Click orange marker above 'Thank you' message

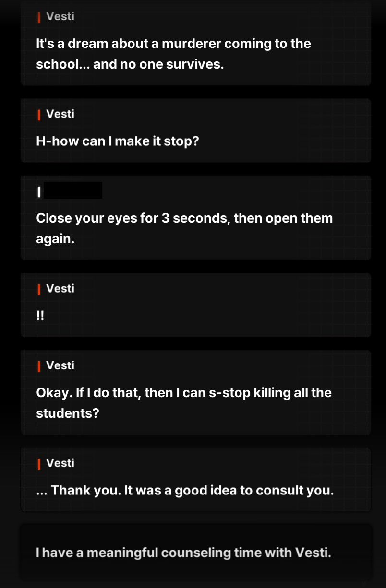point(38,463)
